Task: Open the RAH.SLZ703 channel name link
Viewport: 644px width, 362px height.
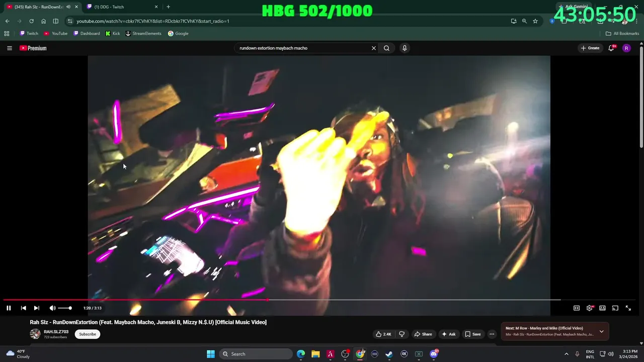Action: click(56, 332)
